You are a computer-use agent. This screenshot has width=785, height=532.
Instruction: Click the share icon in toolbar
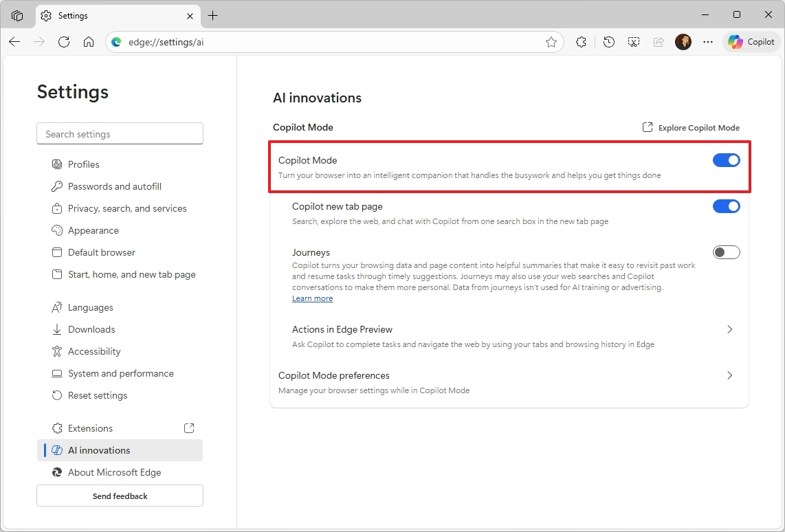tap(658, 42)
